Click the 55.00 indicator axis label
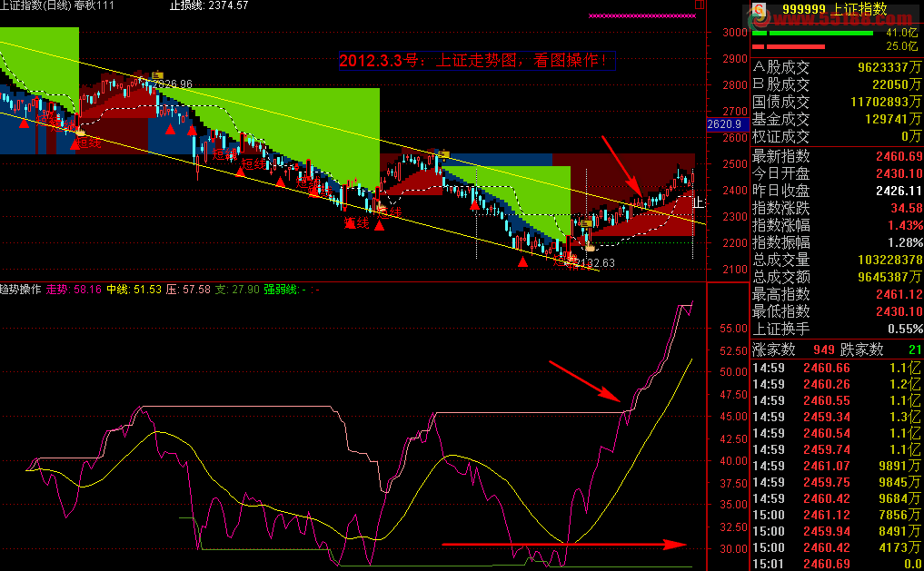Screen dimensions: 924x571 pos(733,329)
